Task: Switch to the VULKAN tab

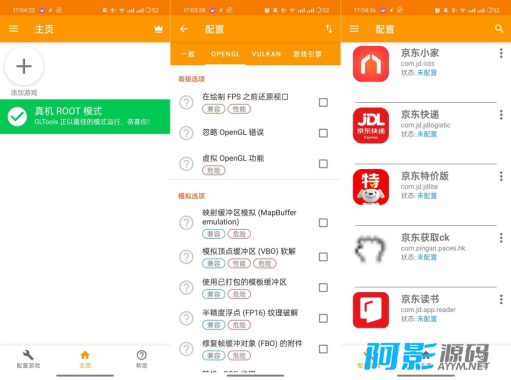Action: tap(266, 54)
